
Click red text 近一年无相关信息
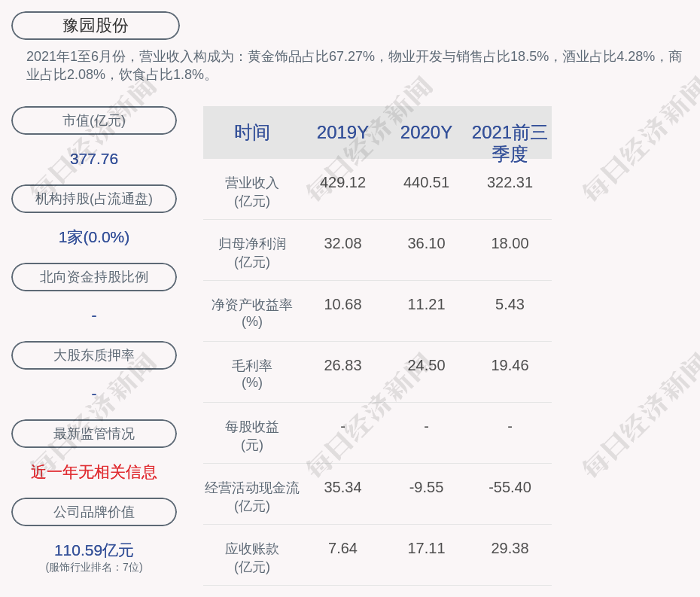(94, 472)
